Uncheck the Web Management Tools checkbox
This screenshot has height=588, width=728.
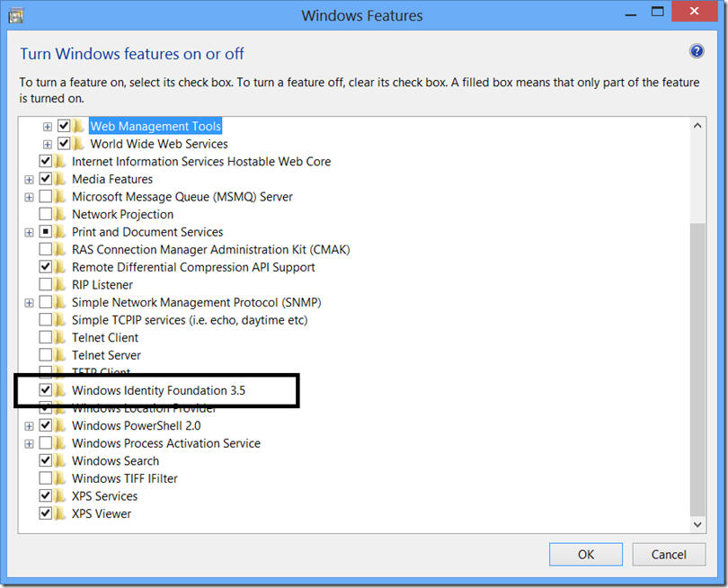(x=64, y=126)
